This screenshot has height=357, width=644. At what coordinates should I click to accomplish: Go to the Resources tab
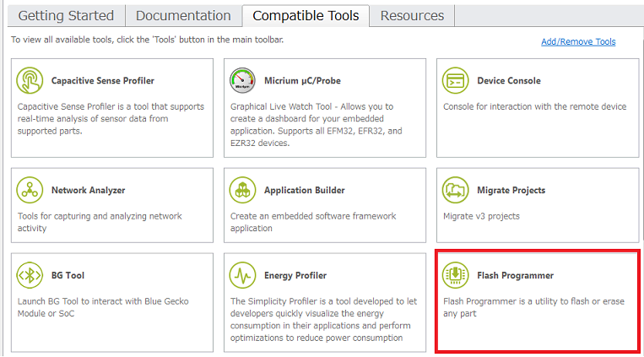[412, 15]
